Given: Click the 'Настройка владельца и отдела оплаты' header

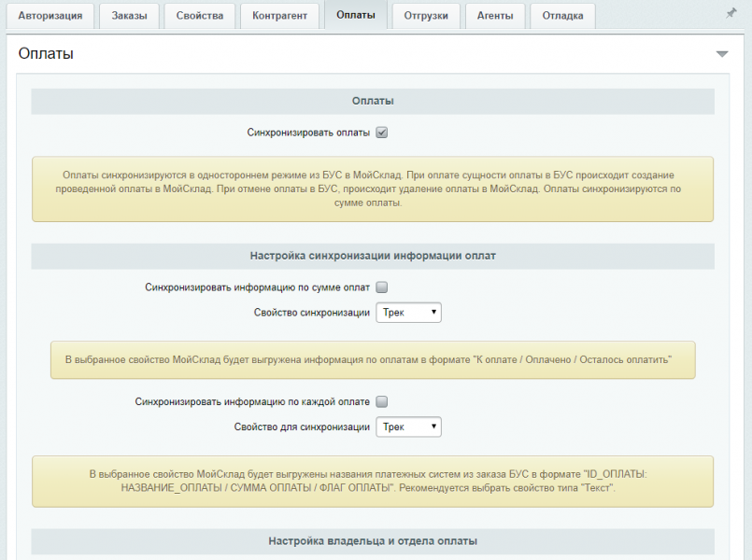Looking at the screenshot, I should coord(373,541).
